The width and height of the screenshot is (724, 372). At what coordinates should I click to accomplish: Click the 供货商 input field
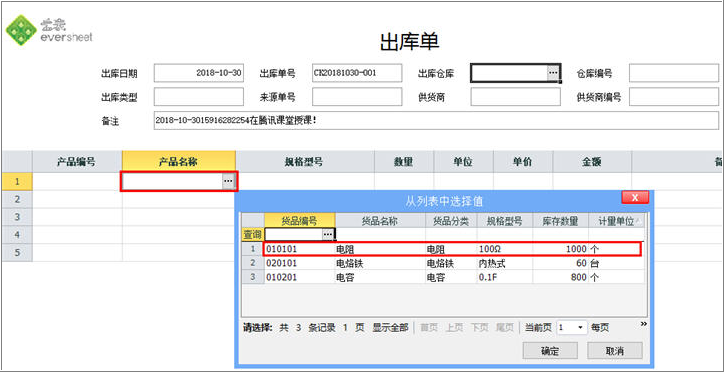point(516,97)
